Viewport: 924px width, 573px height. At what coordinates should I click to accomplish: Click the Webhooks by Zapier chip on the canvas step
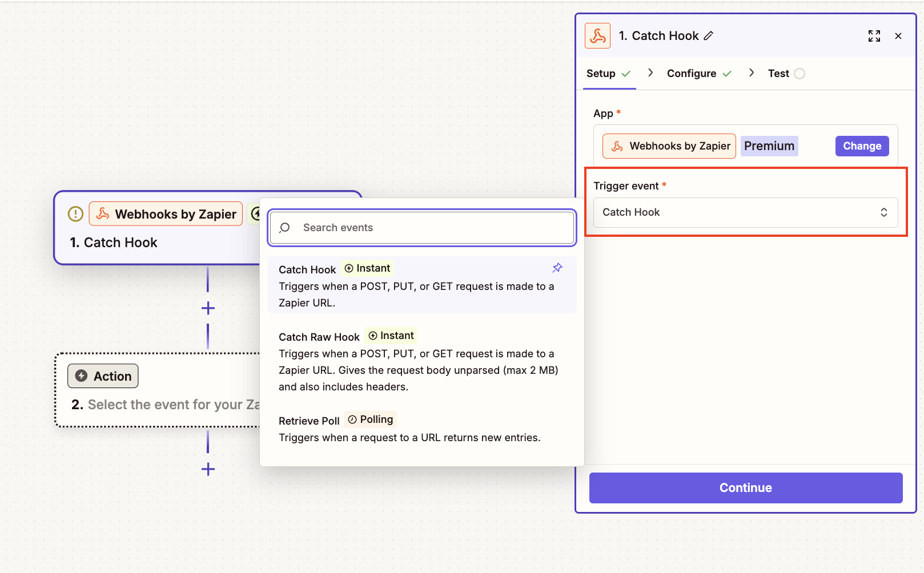point(166,214)
